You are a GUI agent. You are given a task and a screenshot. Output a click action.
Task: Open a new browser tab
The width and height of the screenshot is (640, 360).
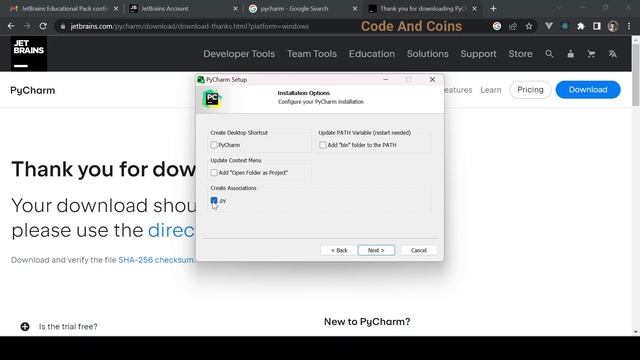[493, 9]
